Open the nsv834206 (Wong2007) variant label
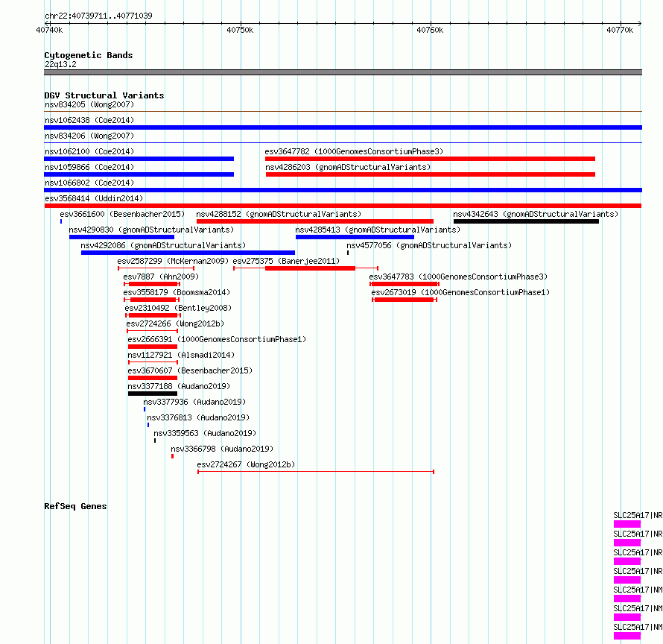Image resolution: width=663 pixels, height=644 pixels. tap(89, 136)
